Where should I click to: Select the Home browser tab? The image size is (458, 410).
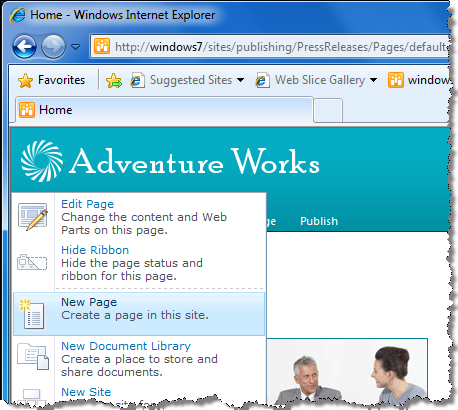click(164, 110)
